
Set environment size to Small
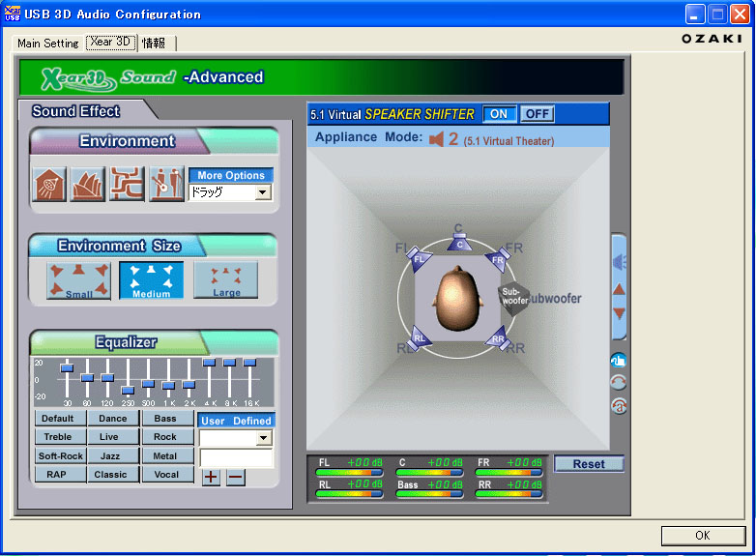79,280
